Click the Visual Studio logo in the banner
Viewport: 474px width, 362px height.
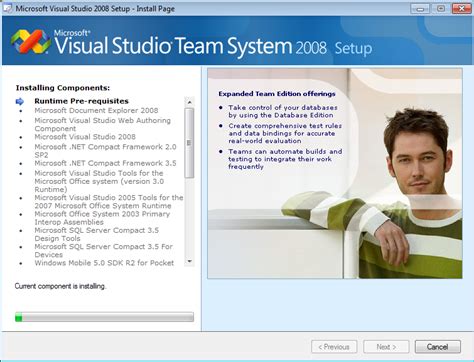(31, 42)
